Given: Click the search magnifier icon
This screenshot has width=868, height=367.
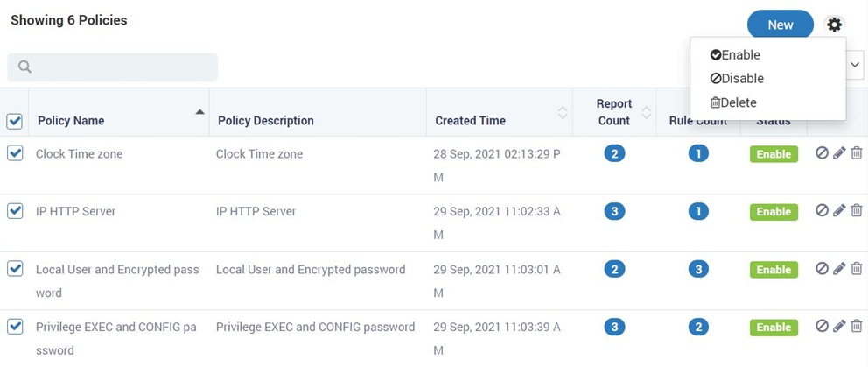Looking at the screenshot, I should 24,67.
